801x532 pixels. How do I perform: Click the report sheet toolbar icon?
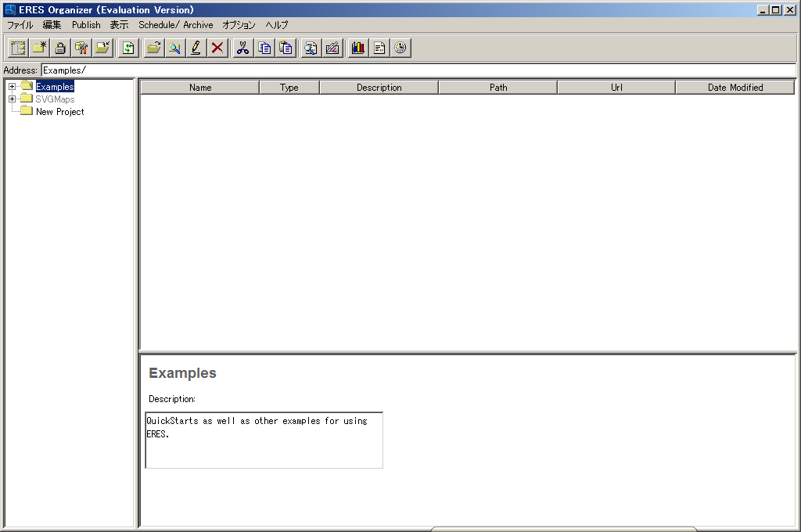pyautogui.click(x=379, y=48)
